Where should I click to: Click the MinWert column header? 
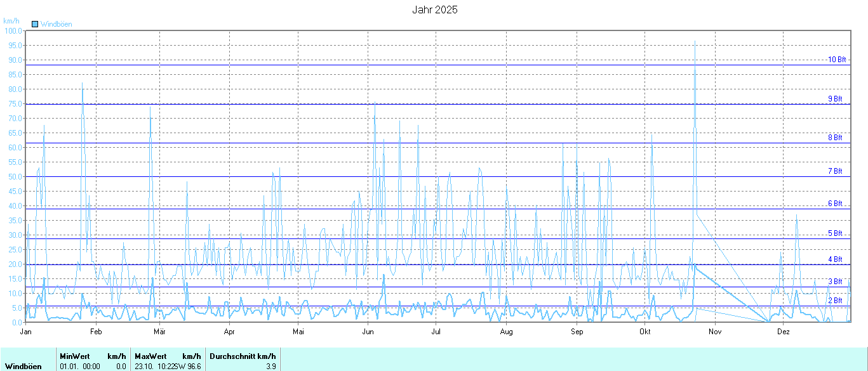[x=74, y=356]
